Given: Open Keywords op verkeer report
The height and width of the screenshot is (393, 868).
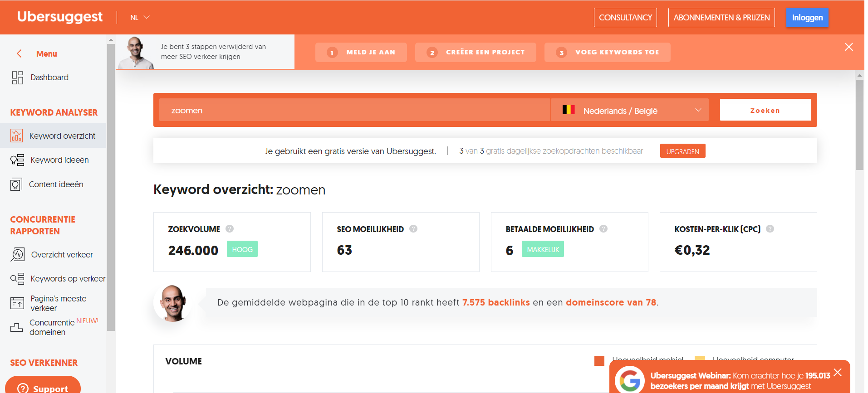Looking at the screenshot, I should pos(68,279).
